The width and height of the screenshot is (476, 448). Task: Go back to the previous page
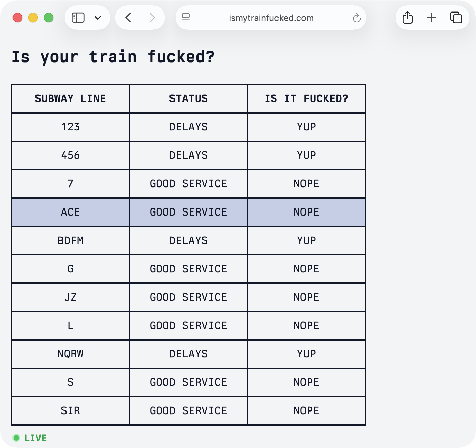(128, 18)
